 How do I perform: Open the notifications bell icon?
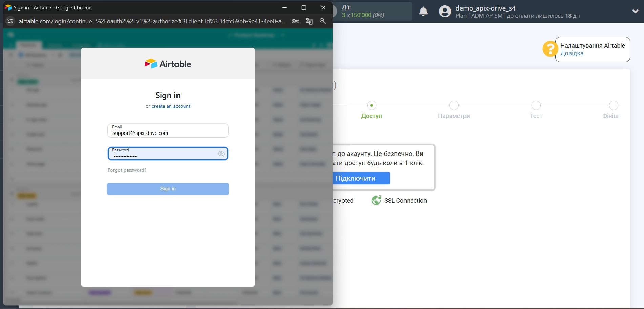(423, 12)
